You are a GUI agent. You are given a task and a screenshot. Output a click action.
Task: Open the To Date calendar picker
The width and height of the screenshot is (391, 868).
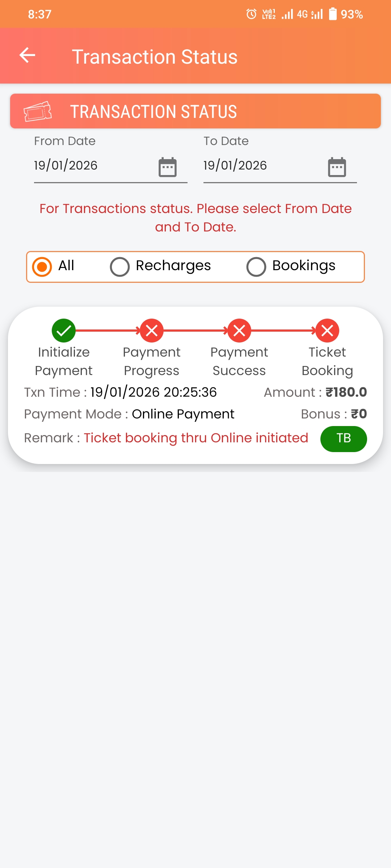(x=337, y=167)
